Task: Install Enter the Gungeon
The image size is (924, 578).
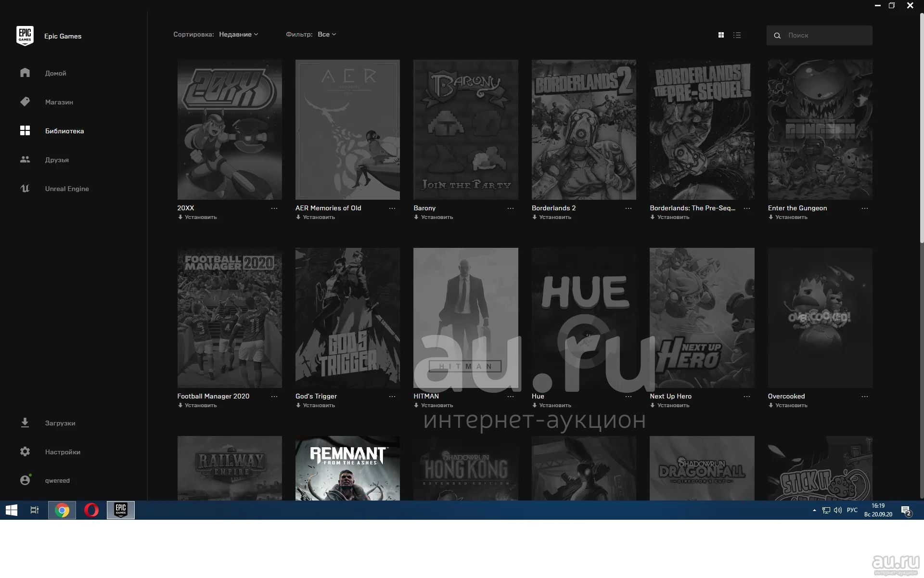Action: tap(788, 217)
